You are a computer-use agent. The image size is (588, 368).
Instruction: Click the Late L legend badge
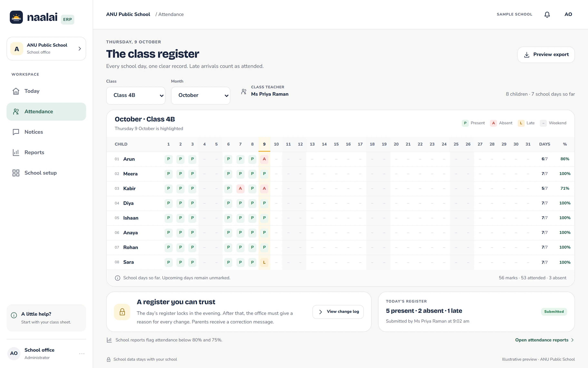point(521,123)
